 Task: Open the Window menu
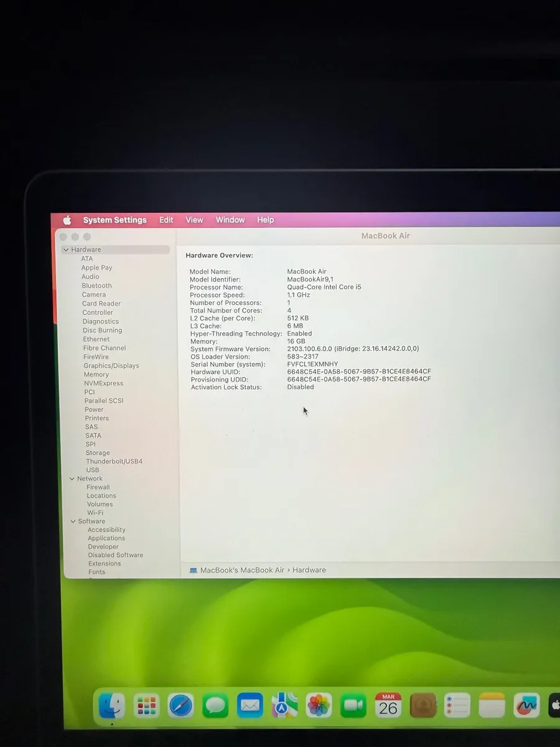(230, 220)
